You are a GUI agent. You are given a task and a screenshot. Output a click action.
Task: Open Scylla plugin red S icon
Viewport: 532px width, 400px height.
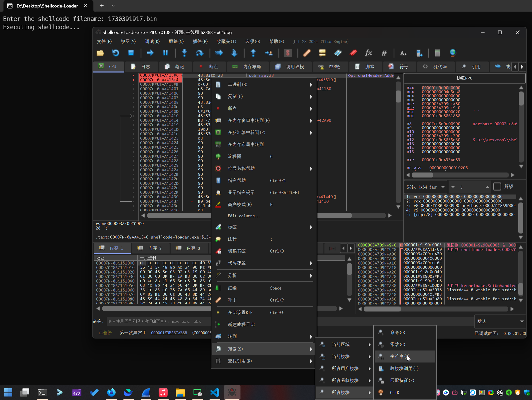[288, 53]
